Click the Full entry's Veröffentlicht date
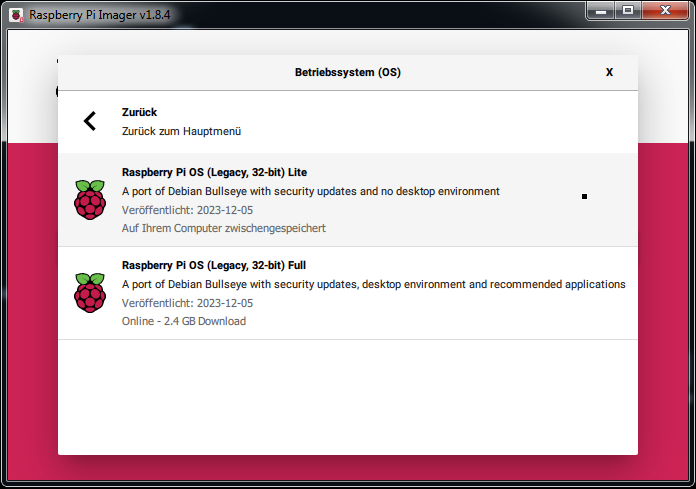The height and width of the screenshot is (489, 696). [187, 303]
